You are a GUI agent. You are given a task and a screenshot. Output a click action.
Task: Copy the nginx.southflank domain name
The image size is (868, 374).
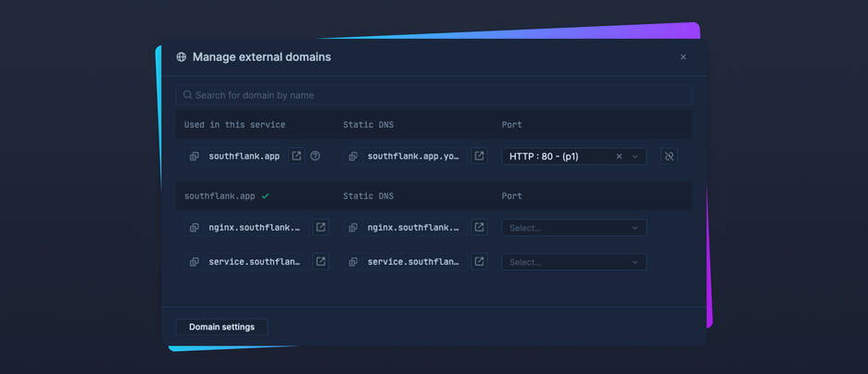click(195, 228)
